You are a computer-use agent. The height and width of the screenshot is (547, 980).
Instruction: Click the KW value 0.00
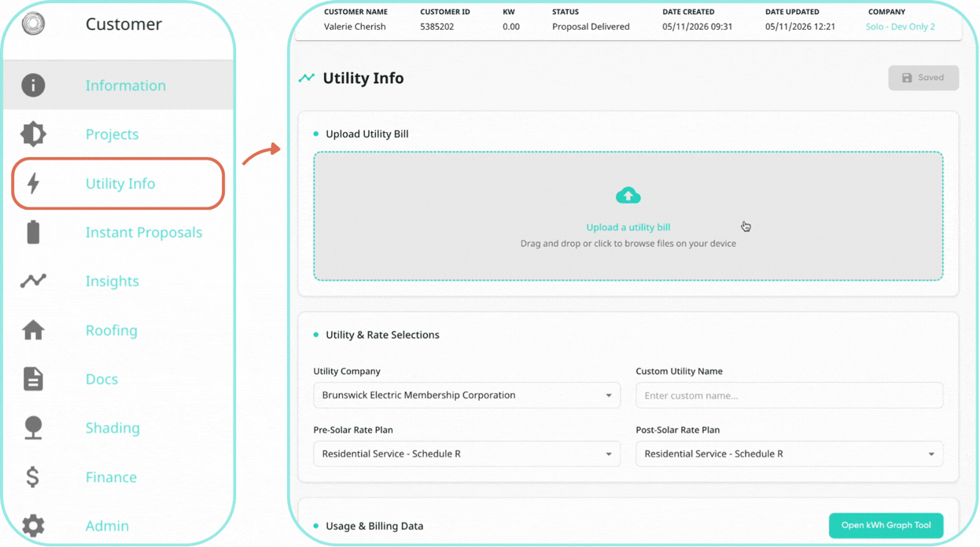pos(511,27)
